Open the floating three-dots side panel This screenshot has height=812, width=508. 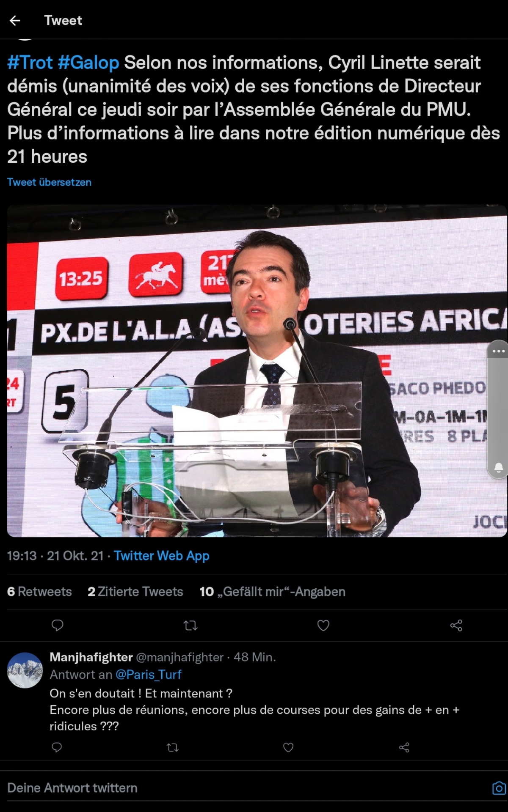pos(498,351)
